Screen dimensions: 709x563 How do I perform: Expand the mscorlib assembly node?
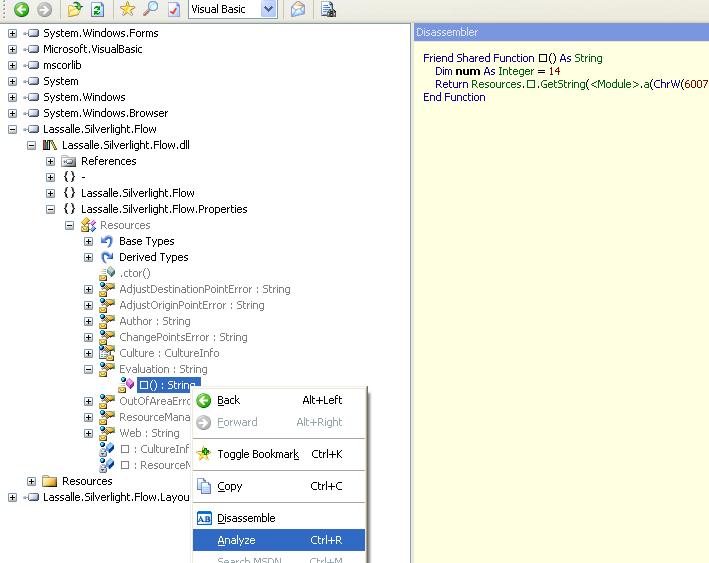pos(13,66)
